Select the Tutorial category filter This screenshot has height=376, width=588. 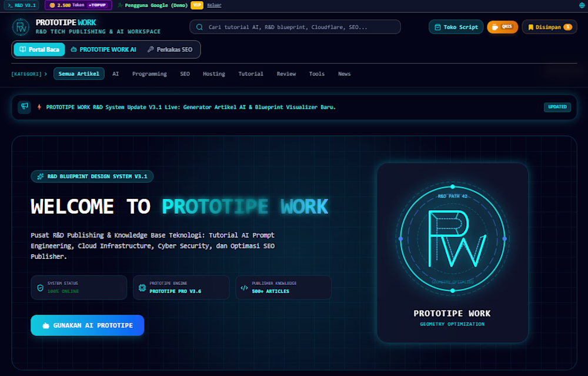(x=251, y=74)
